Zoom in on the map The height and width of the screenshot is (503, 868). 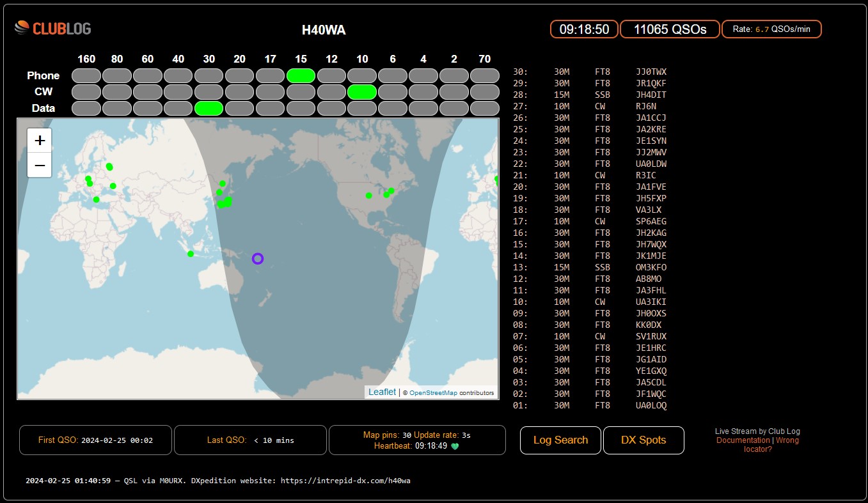click(40, 141)
